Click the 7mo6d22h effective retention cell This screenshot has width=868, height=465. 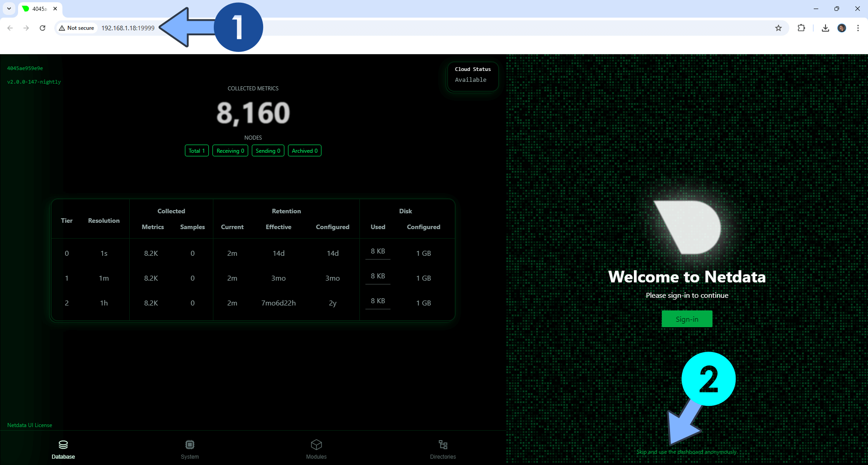278,303
